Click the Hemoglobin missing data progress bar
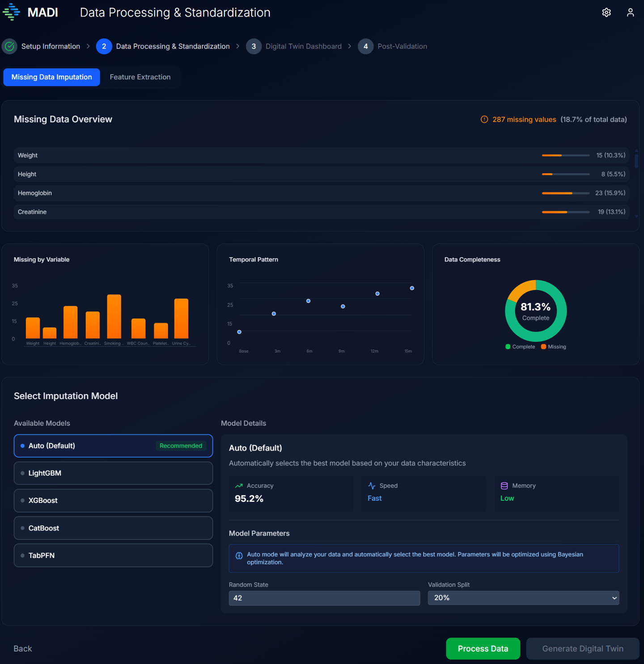 click(565, 193)
